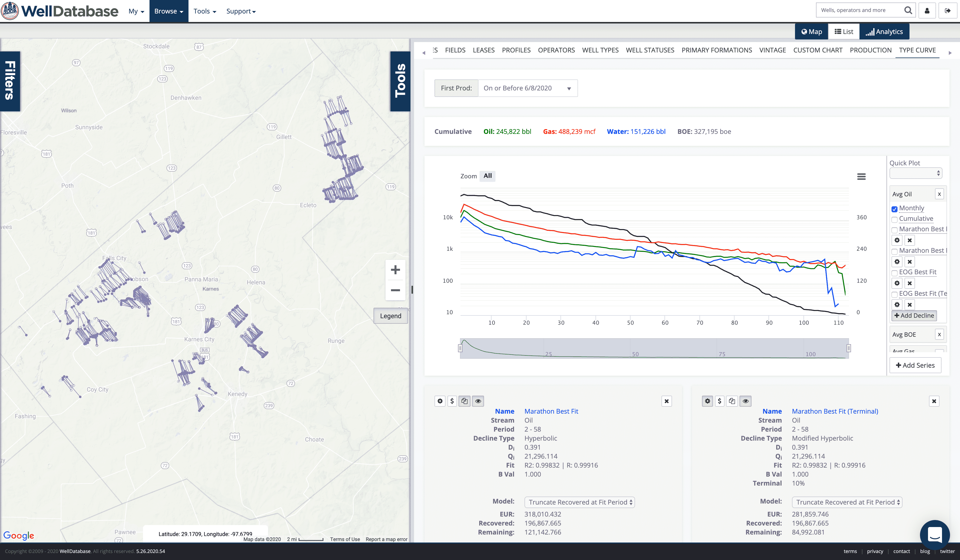This screenshot has height=560, width=960.
Task: Toggle eye visibility on Marathon Best Fit card
Action: coord(478,401)
